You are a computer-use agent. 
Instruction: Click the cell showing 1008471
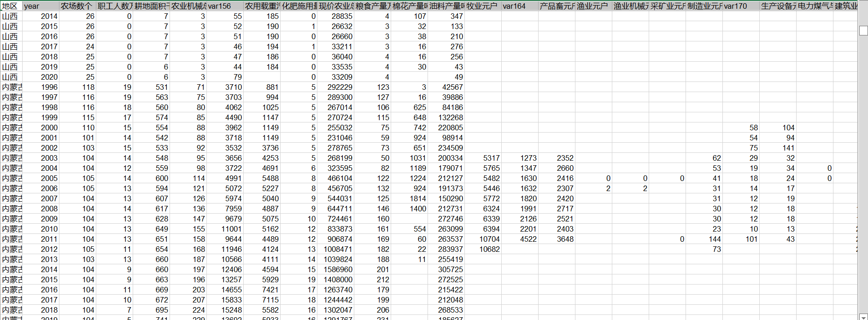[335, 249]
